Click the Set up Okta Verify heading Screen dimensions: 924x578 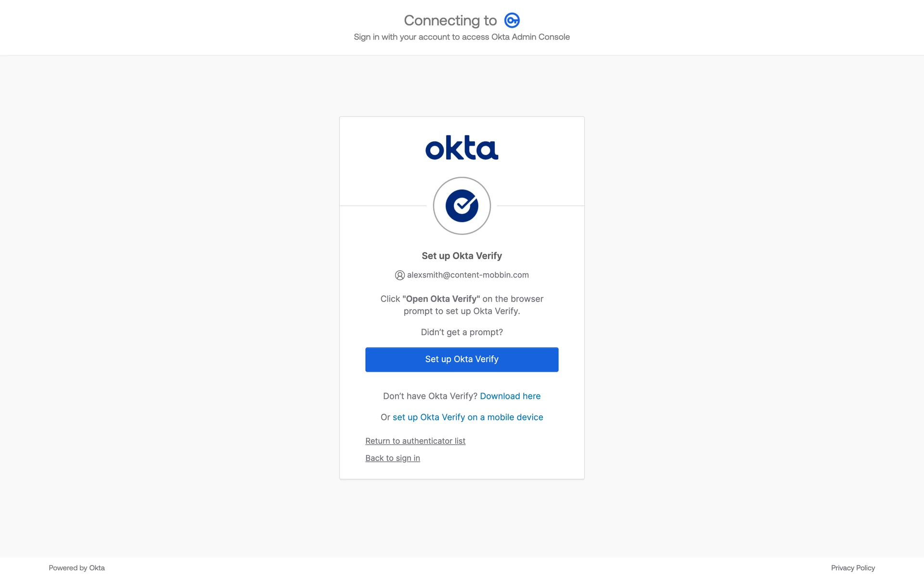tap(462, 256)
